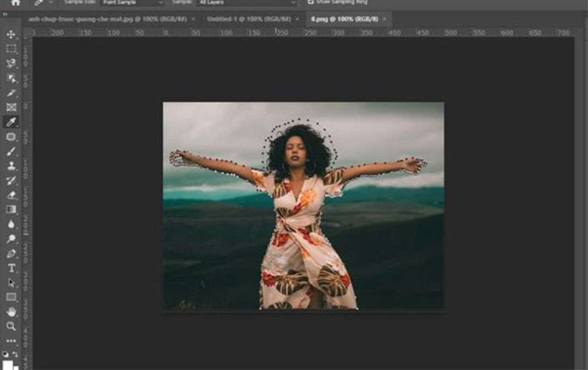Select the Patch healing tool
Image resolution: width=588 pixels, height=370 pixels.
tap(11, 136)
